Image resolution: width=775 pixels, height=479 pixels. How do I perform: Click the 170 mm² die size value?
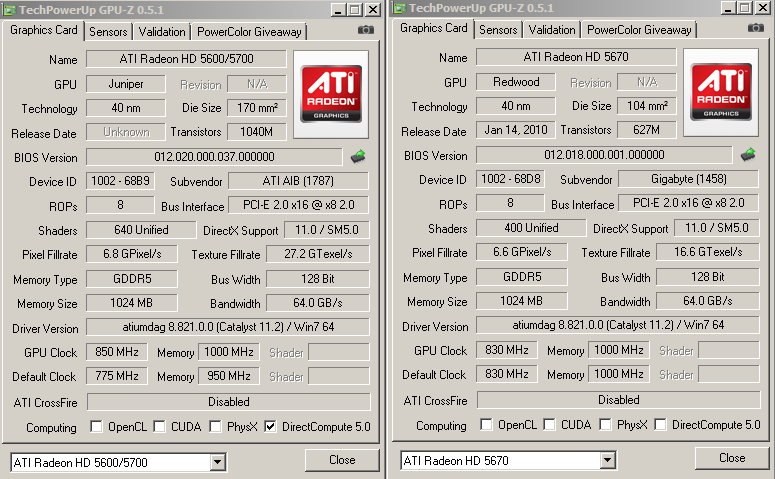click(x=257, y=108)
